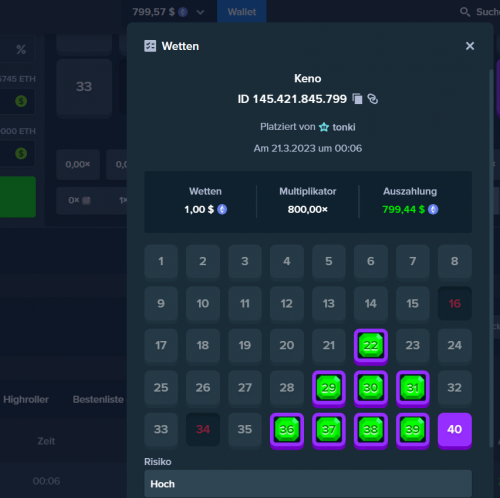This screenshot has height=498, width=500.
Task: Click the search magnifier icon
Action: pos(465,12)
